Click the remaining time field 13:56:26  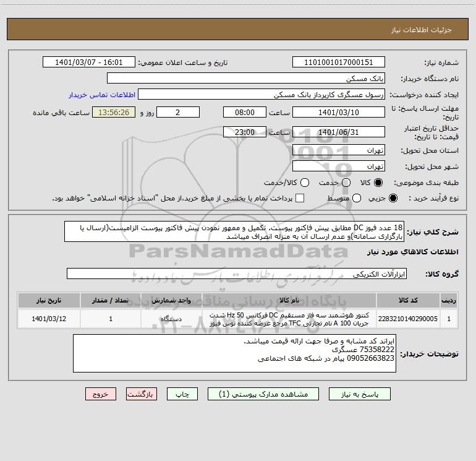[x=114, y=113]
